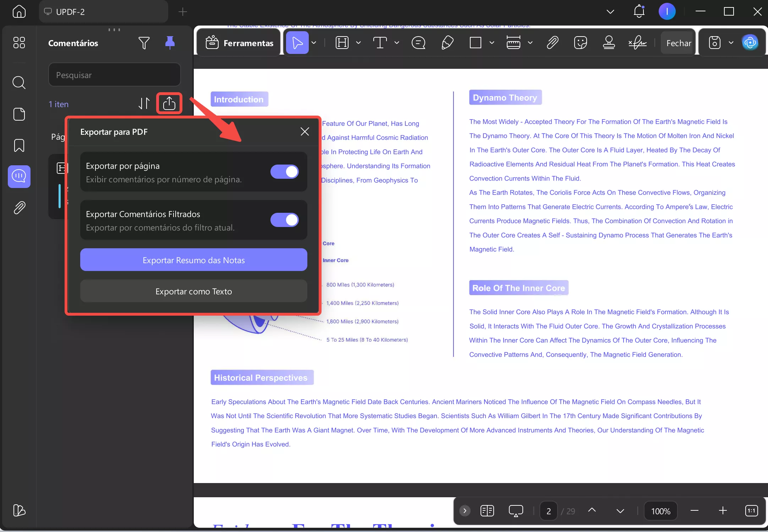Image resolution: width=768 pixels, height=532 pixels.
Task: Click the Fechar button
Action: (x=678, y=42)
